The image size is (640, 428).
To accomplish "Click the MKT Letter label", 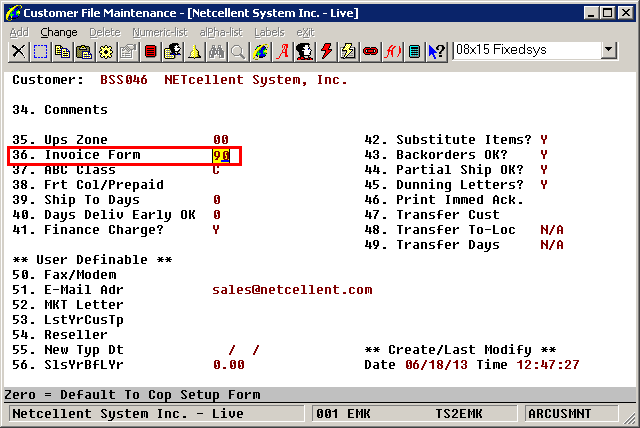I will (84, 305).
